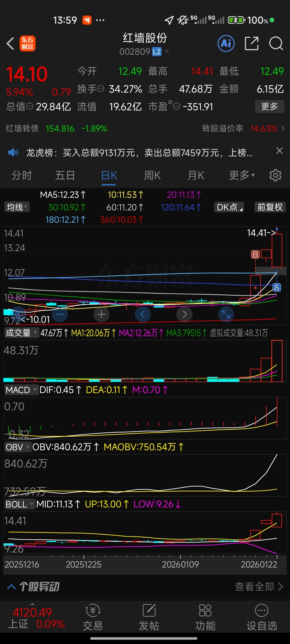The width and height of the screenshot is (290, 644).
Task: Open the 东方财富 logo icon
Action: [27, 43]
